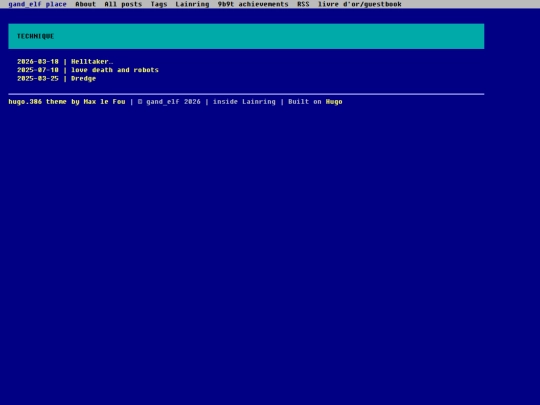The image size is (540, 405).
Task: Click the date 2025-03-25
Action: pos(38,79)
